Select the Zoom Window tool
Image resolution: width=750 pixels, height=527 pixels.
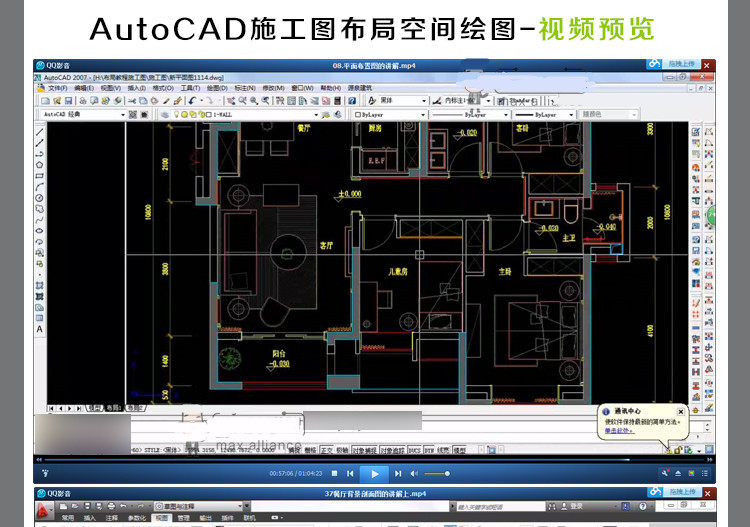[254, 101]
